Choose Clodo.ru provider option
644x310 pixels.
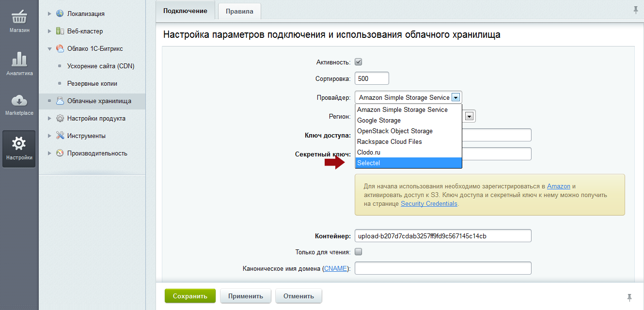point(408,153)
